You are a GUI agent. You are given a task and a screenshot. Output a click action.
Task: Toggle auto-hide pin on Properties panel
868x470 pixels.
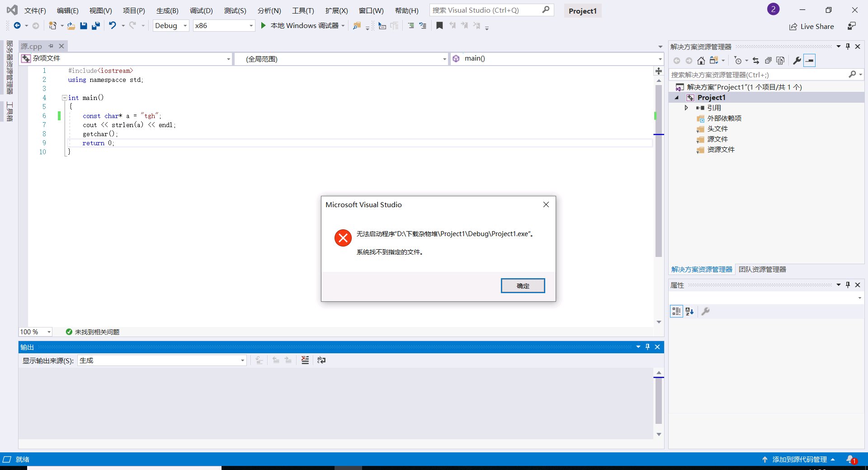coord(848,285)
